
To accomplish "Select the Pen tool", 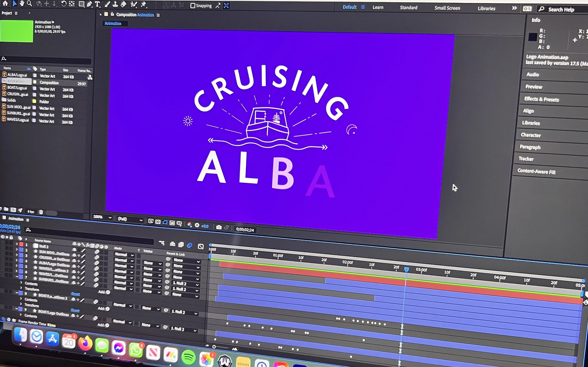I will [x=89, y=4].
